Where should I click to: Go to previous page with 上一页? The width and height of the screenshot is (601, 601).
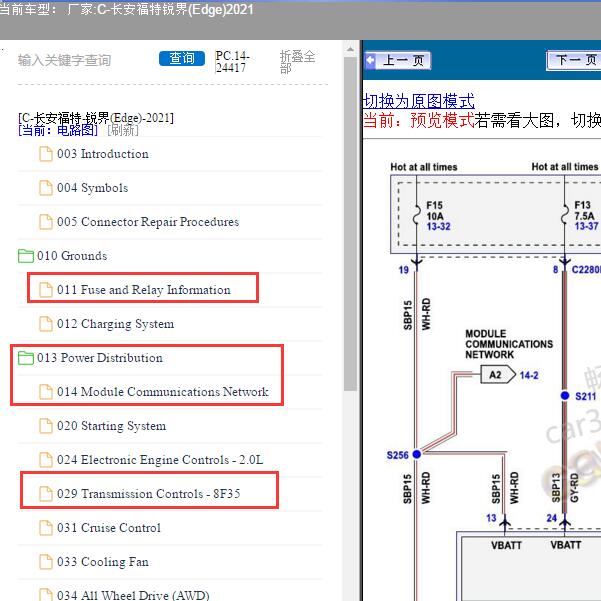398,60
